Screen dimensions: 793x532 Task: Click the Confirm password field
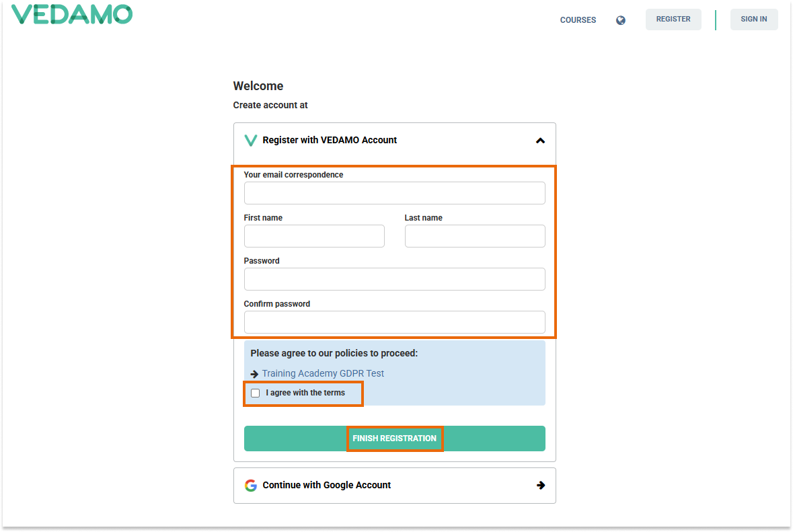point(394,322)
